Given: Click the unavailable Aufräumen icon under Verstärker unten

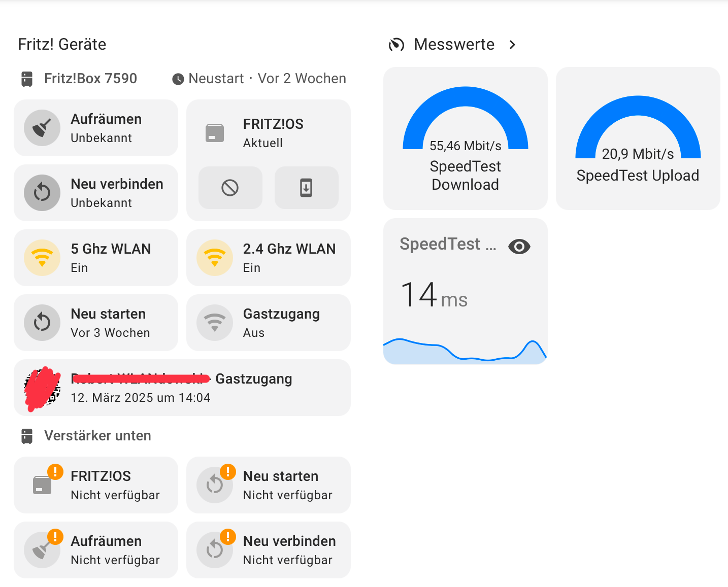Looking at the screenshot, I should [42, 550].
